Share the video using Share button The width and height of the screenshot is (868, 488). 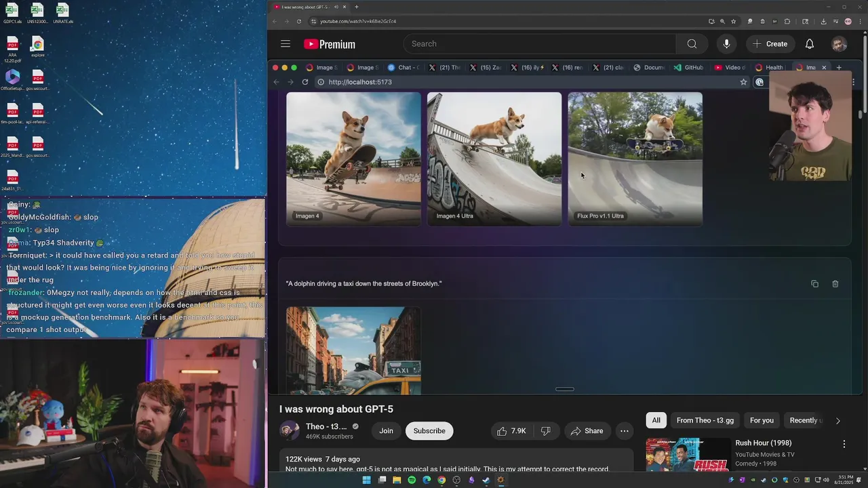coord(587,431)
